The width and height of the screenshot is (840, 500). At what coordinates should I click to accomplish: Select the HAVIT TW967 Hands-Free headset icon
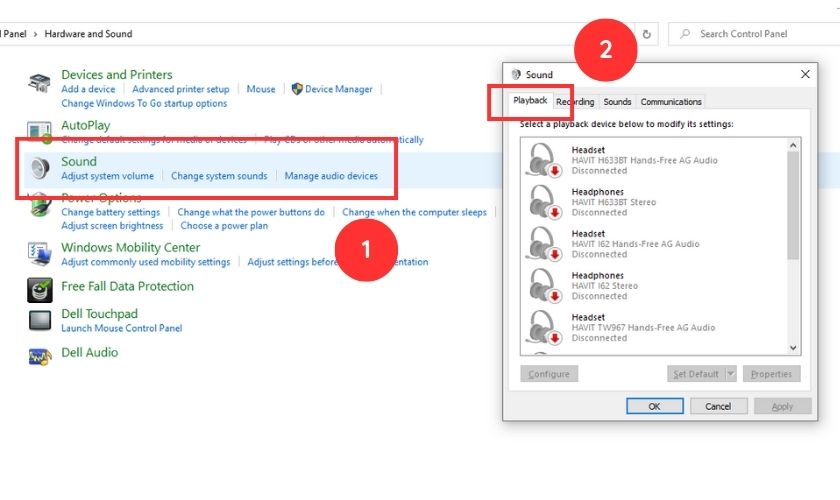[543, 327]
